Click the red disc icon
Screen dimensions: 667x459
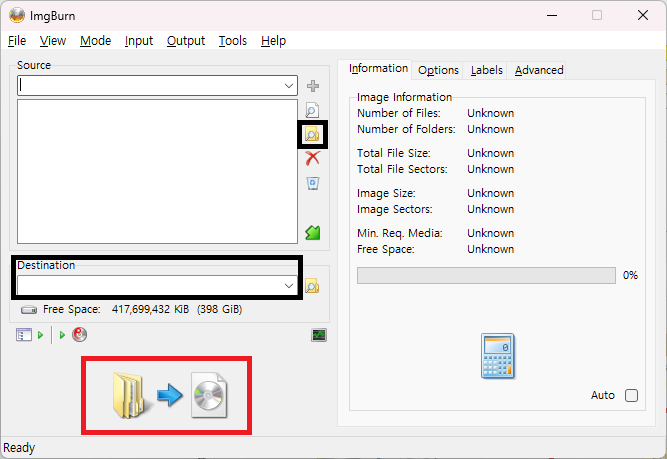[x=80, y=335]
